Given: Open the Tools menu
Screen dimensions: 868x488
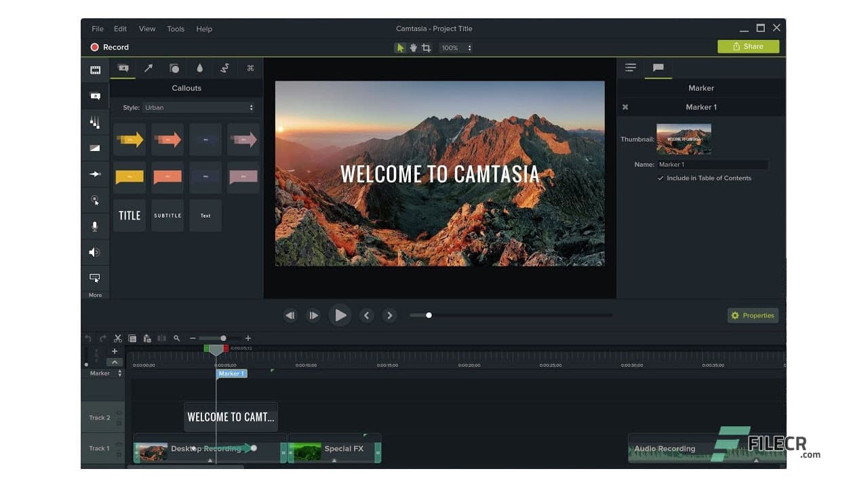Looking at the screenshot, I should point(176,28).
